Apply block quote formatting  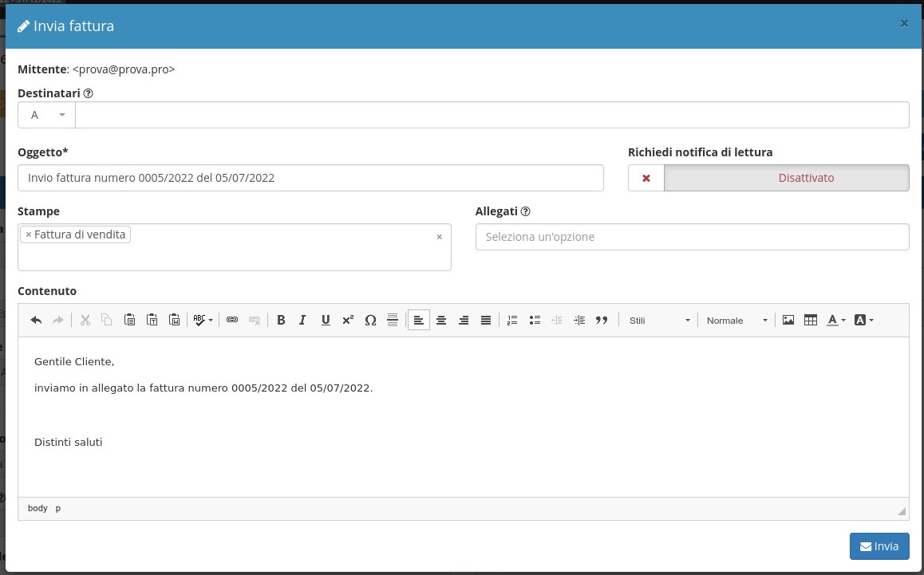coord(602,321)
